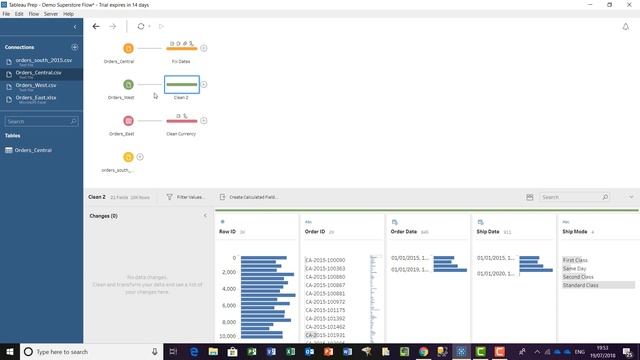Select the CA-2015-100867 Order ID value

click(325, 285)
